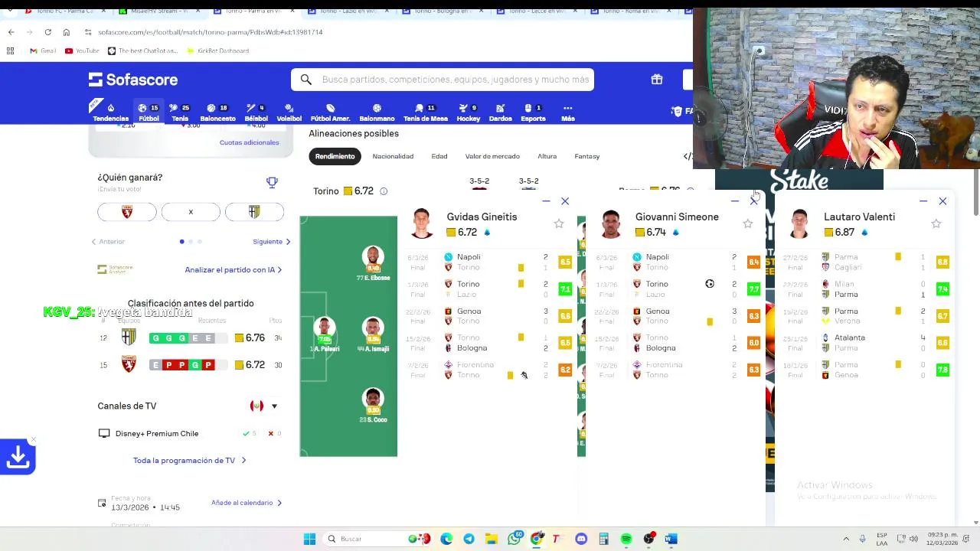980x551 pixels.
Task: Select the Fantasy lineup tab
Action: [x=587, y=156]
